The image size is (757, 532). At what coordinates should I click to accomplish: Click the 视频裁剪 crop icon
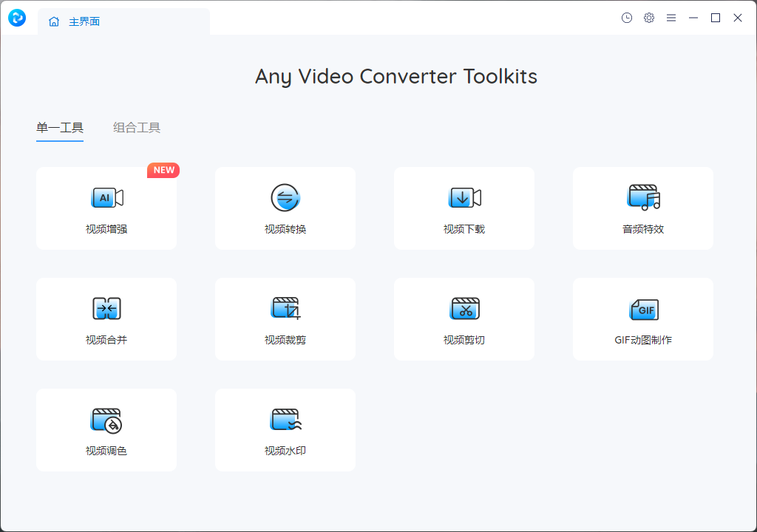point(286,308)
